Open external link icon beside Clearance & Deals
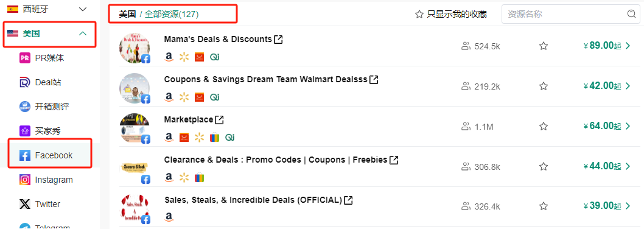 click(394, 160)
